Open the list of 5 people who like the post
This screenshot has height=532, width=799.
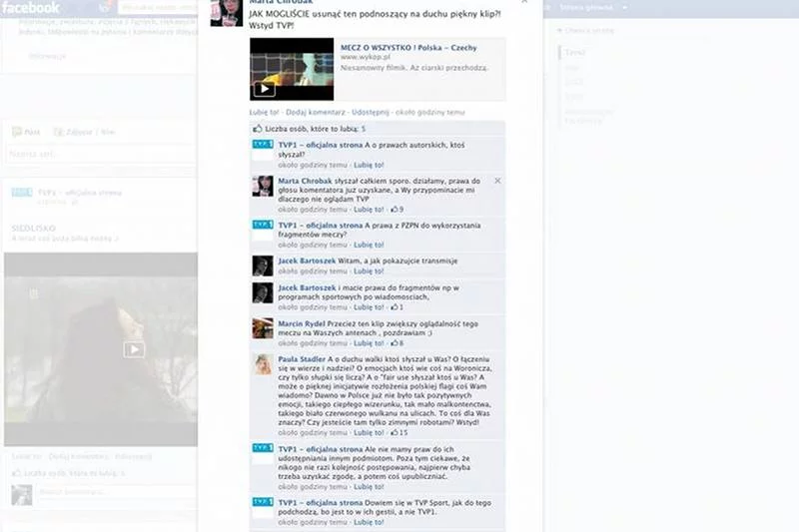364,129
